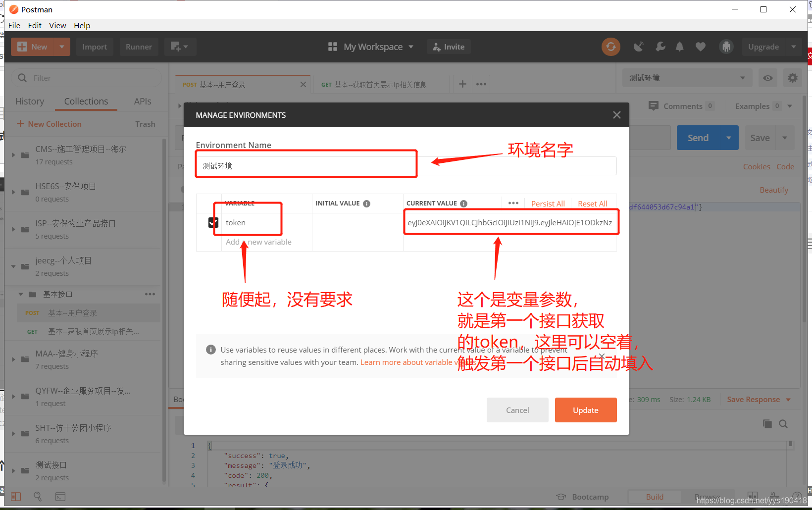Expand the HSE6S--安保项目 collection
812x510 pixels.
click(14, 192)
